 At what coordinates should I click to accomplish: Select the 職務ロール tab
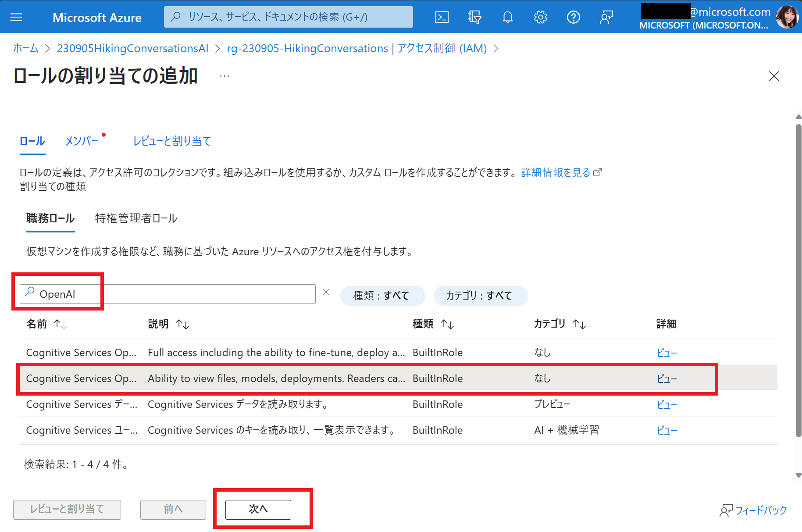[50, 218]
